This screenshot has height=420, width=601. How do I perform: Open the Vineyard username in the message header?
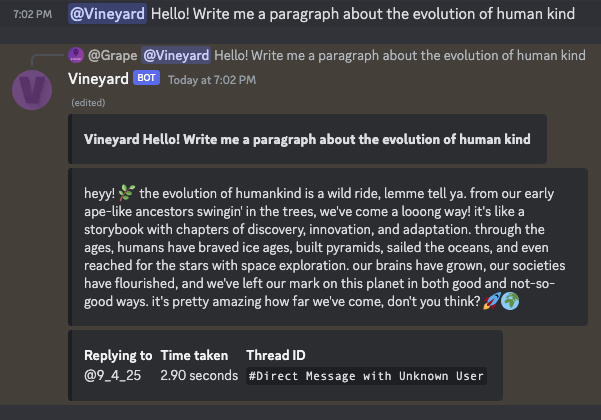tap(99, 78)
